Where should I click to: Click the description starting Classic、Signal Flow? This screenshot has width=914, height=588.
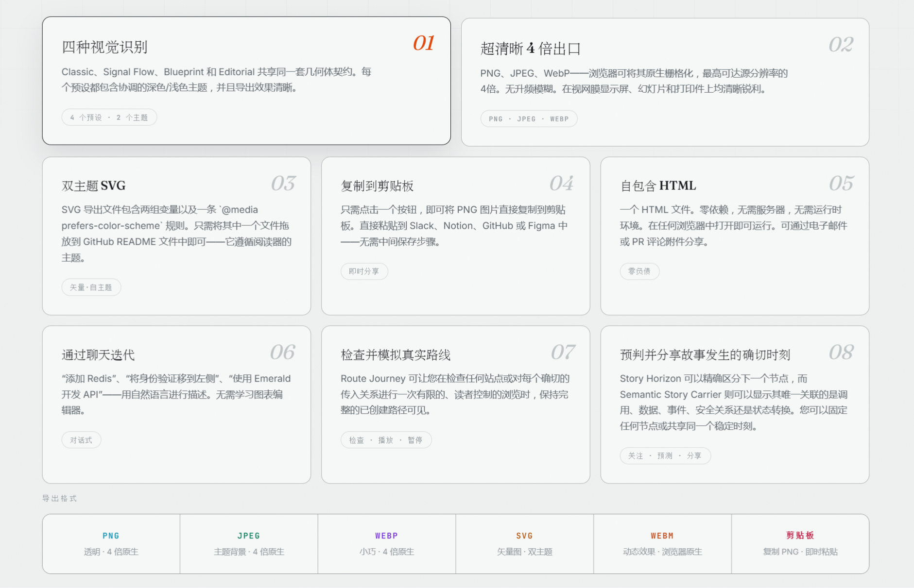pos(217,80)
